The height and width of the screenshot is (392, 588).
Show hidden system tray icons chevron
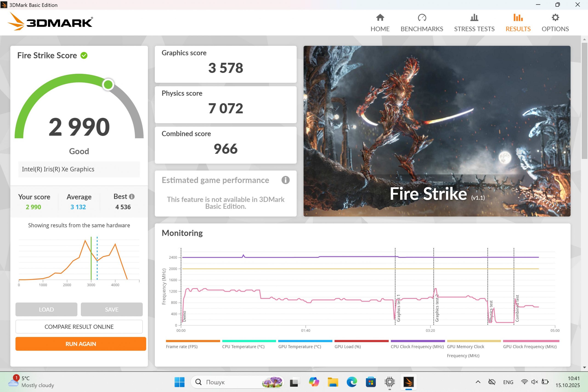(x=478, y=382)
